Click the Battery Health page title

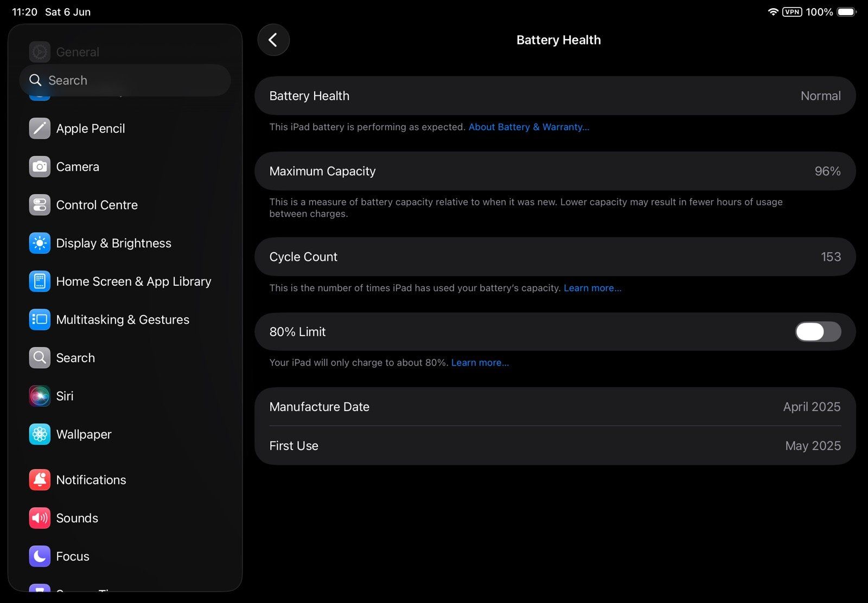(x=558, y=40)
